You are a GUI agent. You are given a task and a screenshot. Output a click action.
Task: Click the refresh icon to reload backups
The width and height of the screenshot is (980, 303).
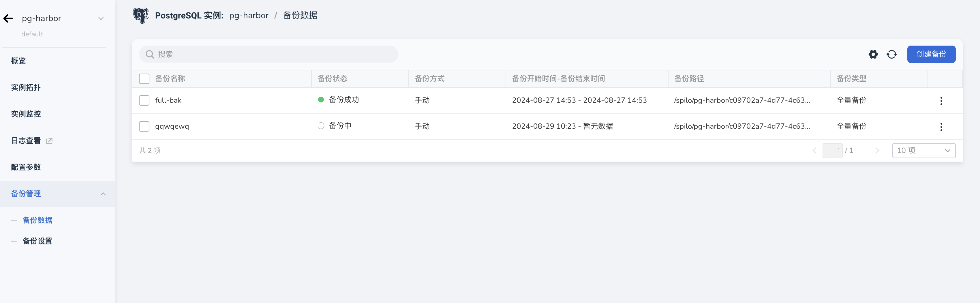pos(892,55)
